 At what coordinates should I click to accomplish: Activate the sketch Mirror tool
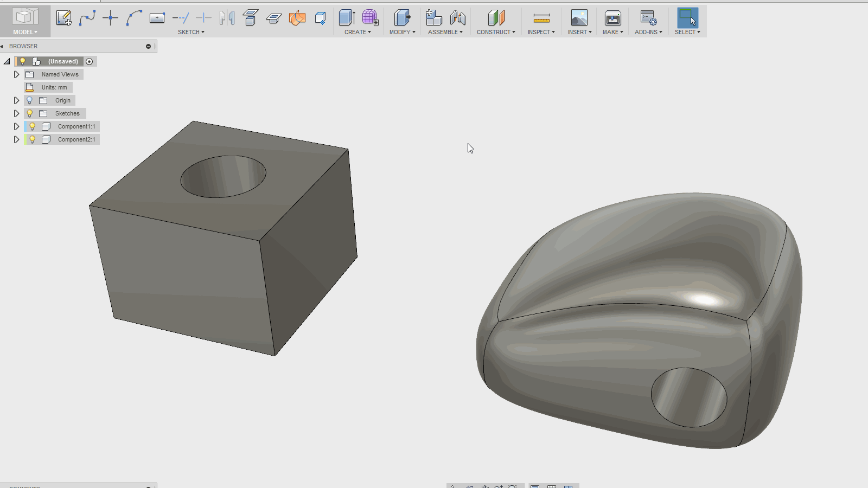(227, 18)
